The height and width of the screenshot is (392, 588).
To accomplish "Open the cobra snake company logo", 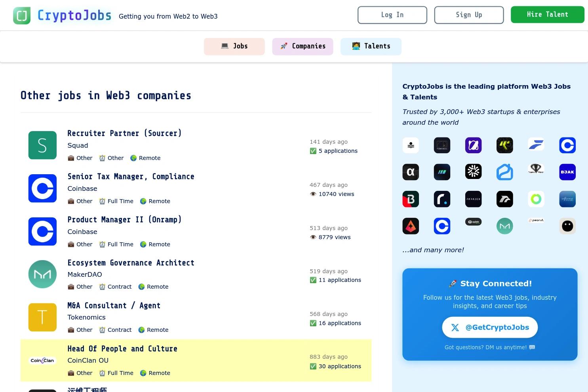I will [x=536, y=169].
